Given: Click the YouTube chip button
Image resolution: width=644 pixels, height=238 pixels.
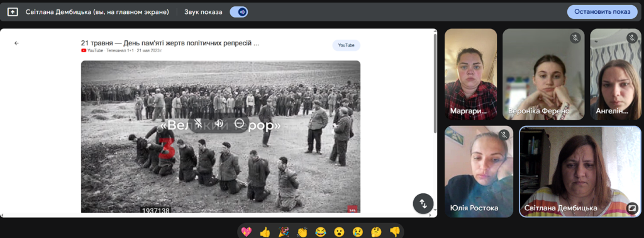Looking at the screenshot, I should [x=347, y=45].
